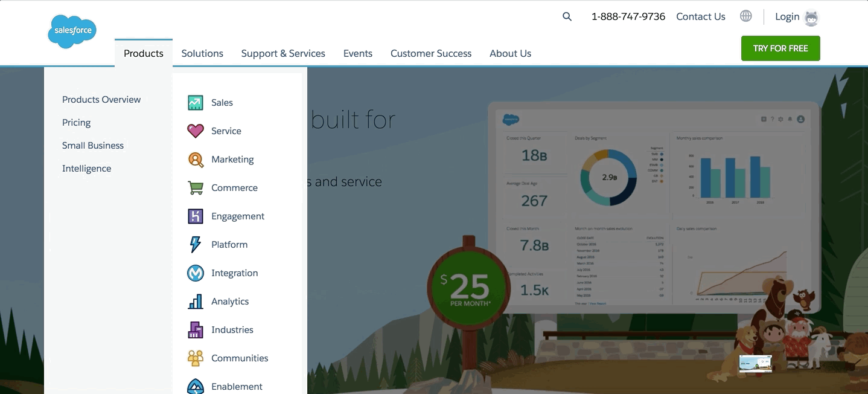Open the About Us menu
This screenshot has height=394, width=868.
511,53
